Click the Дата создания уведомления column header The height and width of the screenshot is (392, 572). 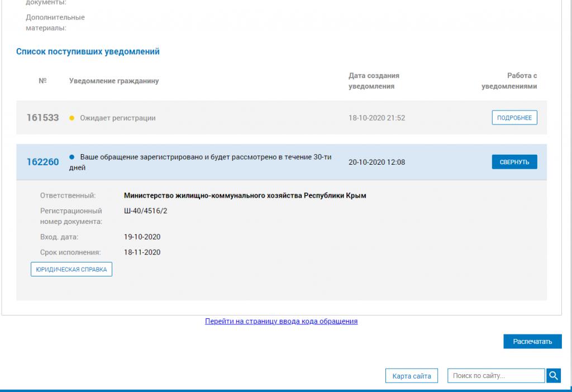point(374,81)
